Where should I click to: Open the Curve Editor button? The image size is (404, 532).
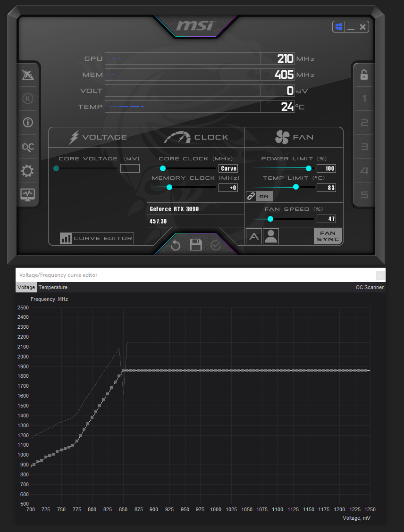97,238
